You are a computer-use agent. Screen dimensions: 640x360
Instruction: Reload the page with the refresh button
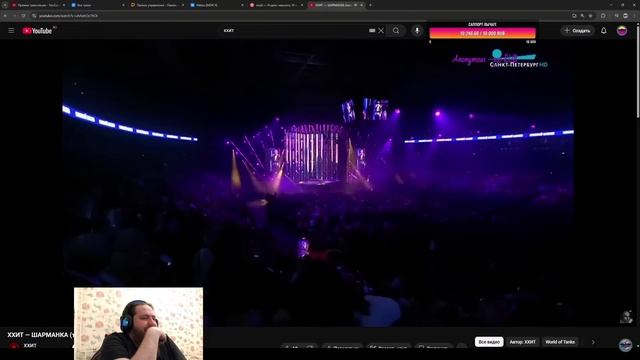[23, 16]
